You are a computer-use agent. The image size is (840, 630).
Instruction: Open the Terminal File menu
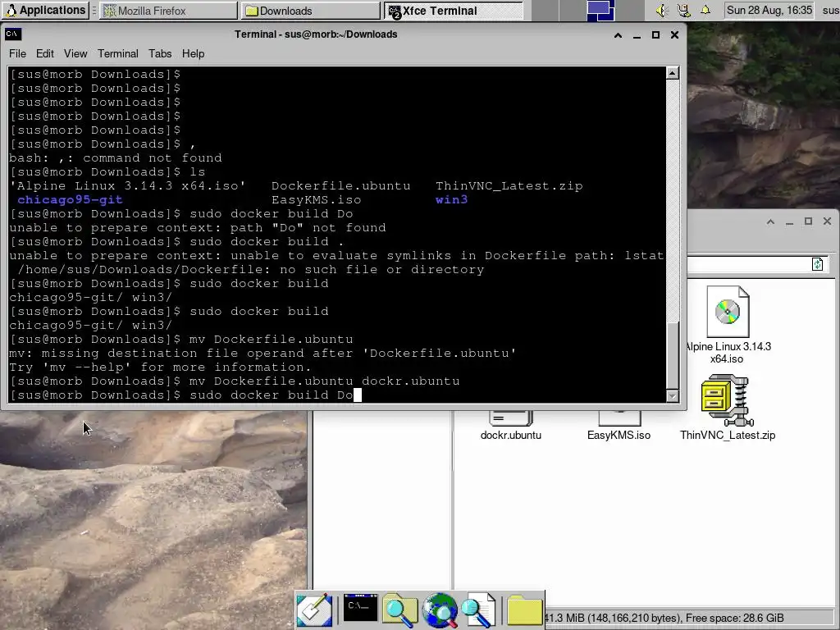(17, 53)
